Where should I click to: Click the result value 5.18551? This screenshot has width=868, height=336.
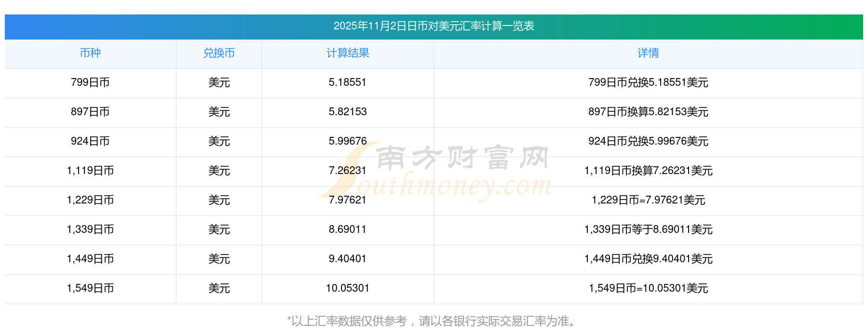(x=348, y=82)
